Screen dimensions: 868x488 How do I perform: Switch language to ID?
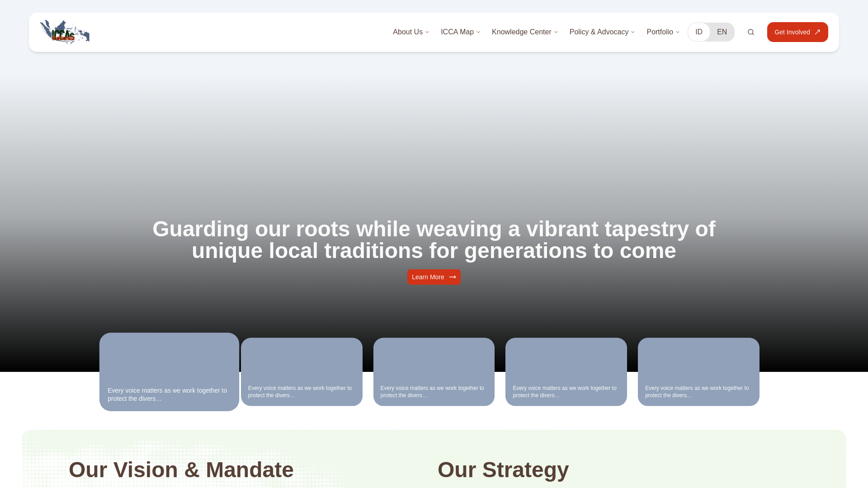[x=699, y=32]
